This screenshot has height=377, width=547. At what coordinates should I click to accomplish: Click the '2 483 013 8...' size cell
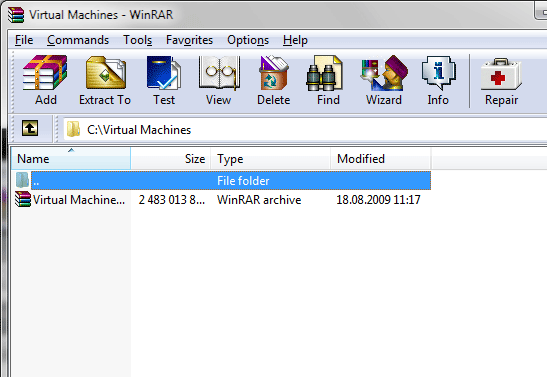point(172,200)
